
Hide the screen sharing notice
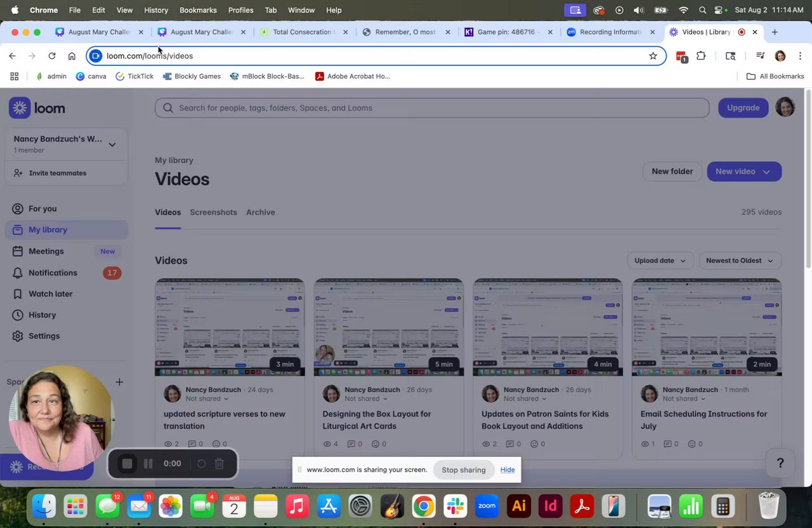pyautogui.click(x=507, y=470)
